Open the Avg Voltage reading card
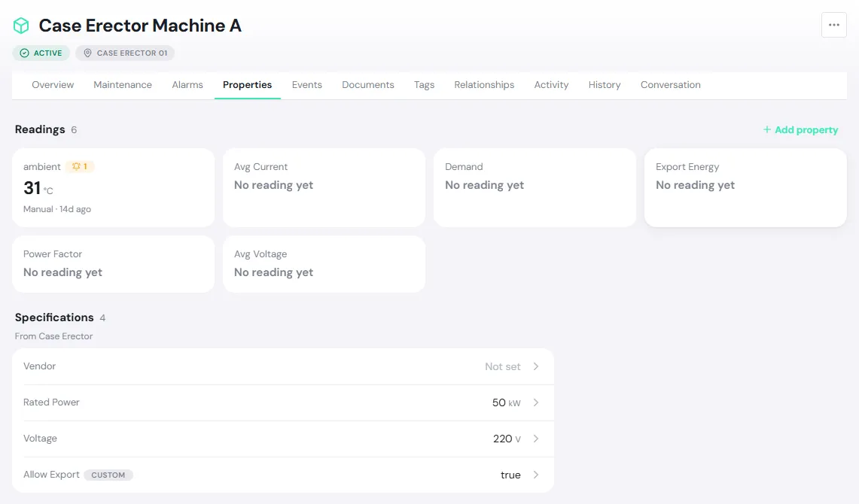This screenshot has width=859, height=504. [324, 264]
